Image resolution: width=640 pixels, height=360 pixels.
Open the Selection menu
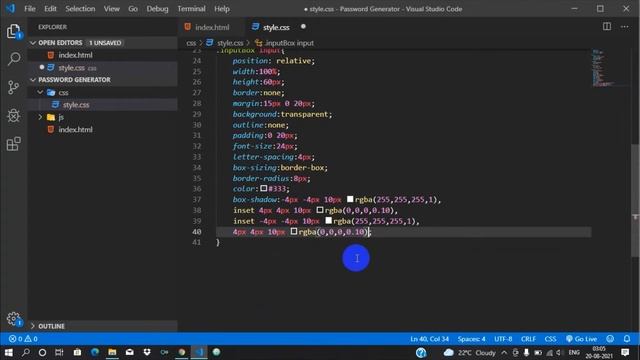80,9
